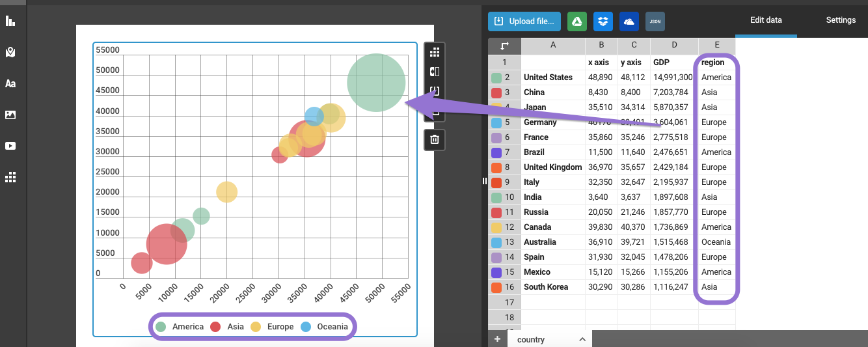Add a new sheet with plus button

tap(497, 339)
